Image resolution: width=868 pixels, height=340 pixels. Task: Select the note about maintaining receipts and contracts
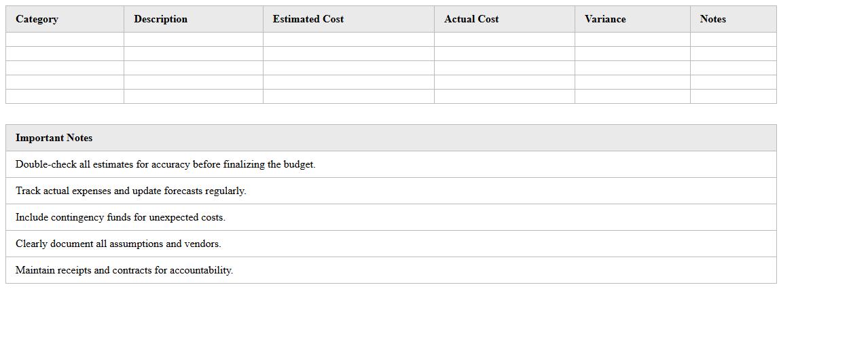[124, 270]
